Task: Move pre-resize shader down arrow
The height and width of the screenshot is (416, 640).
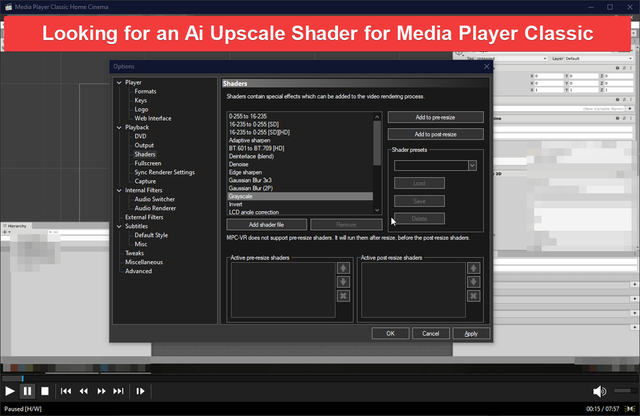Action: (343, 282)
